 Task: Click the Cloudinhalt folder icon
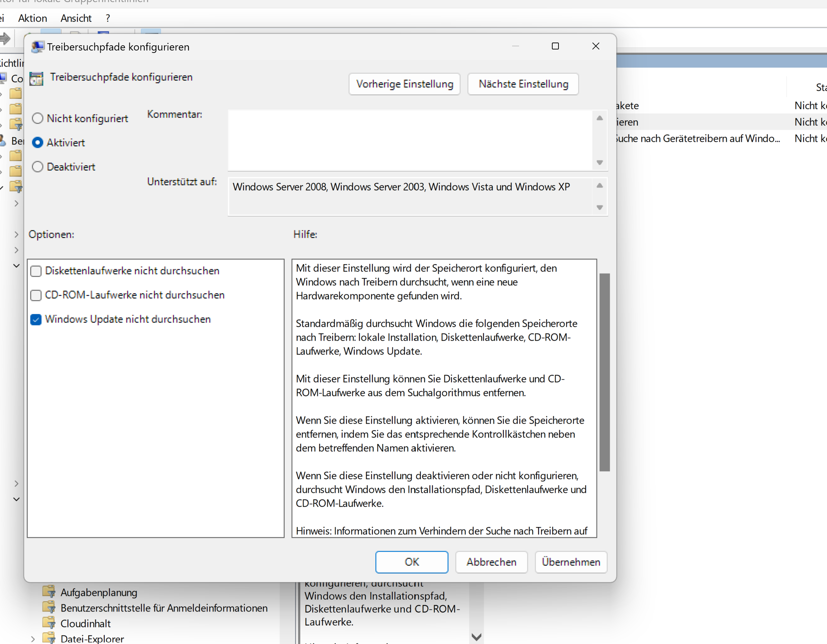tap(49, 623)
